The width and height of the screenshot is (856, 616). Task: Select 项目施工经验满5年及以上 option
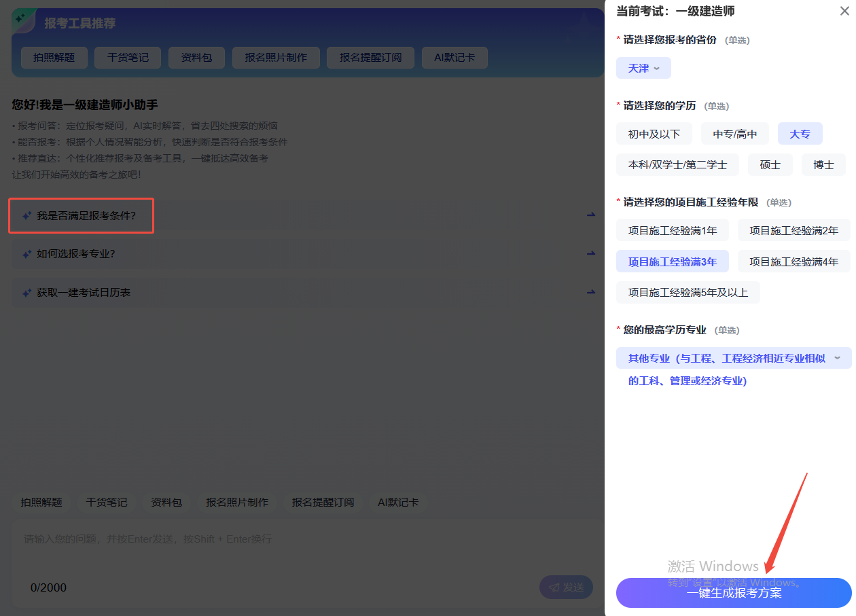coord(688,293)
